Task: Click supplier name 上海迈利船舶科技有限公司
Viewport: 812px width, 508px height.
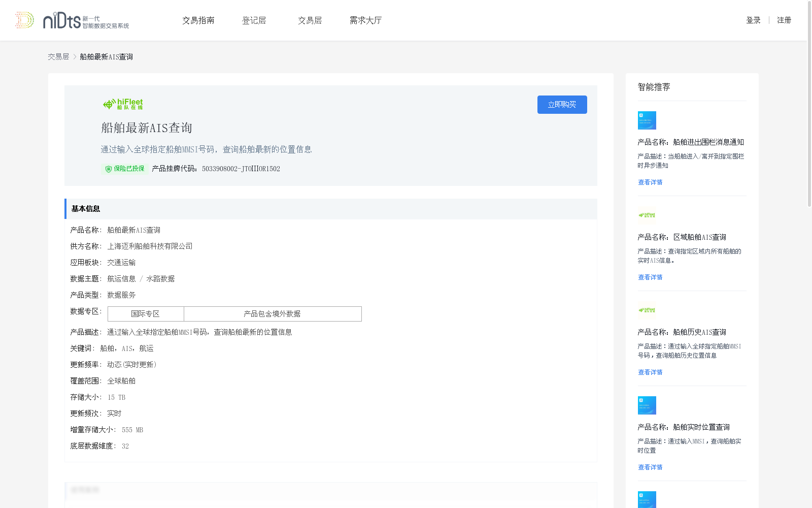Action: tap(150, 246)
